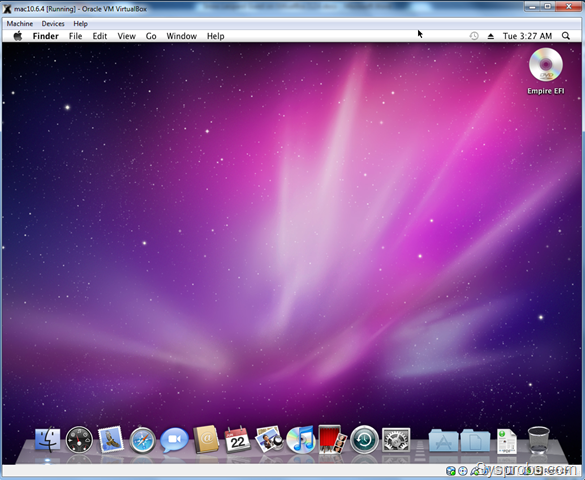Open the Finder Help menu
The image size is (585, 480).
(x=216, y=36)
